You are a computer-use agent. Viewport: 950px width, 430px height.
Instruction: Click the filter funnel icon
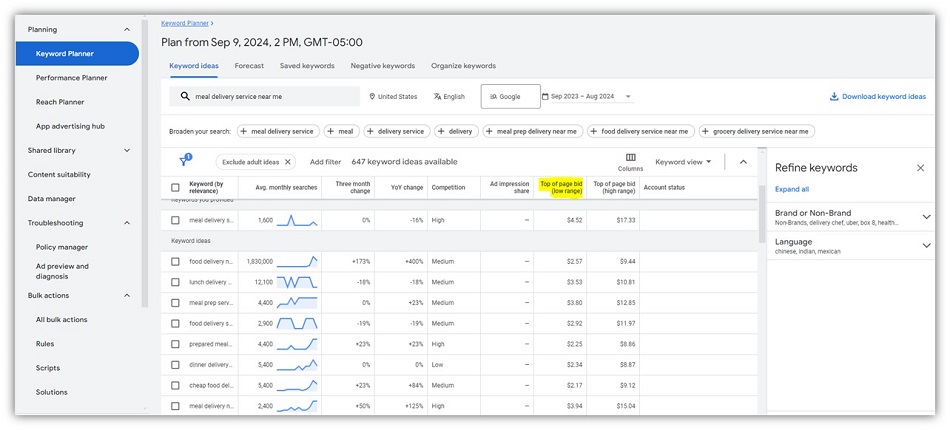185,161
